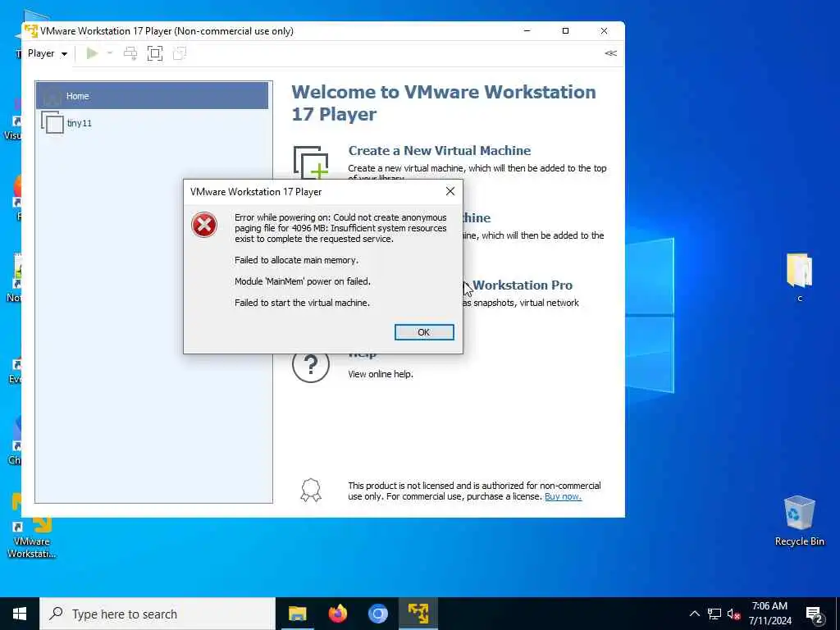
Task: Click the Buy now link
Action: 563,496
